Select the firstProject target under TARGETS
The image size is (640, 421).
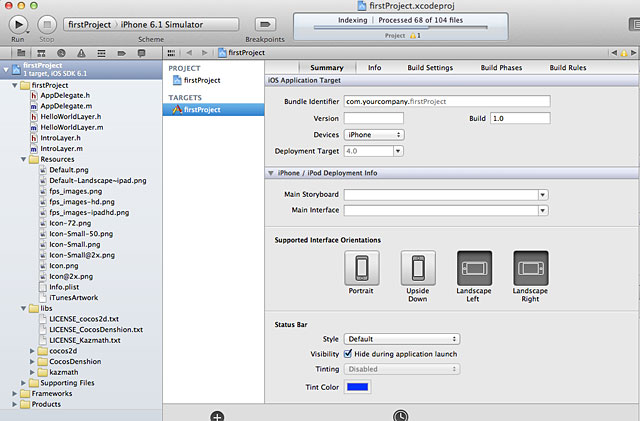click(x=213, y=109)
